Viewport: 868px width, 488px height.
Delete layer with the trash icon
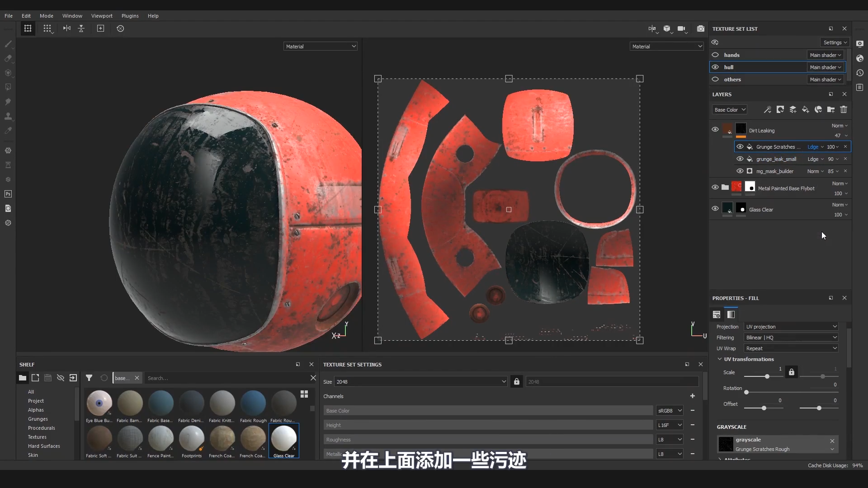[844, 109]
